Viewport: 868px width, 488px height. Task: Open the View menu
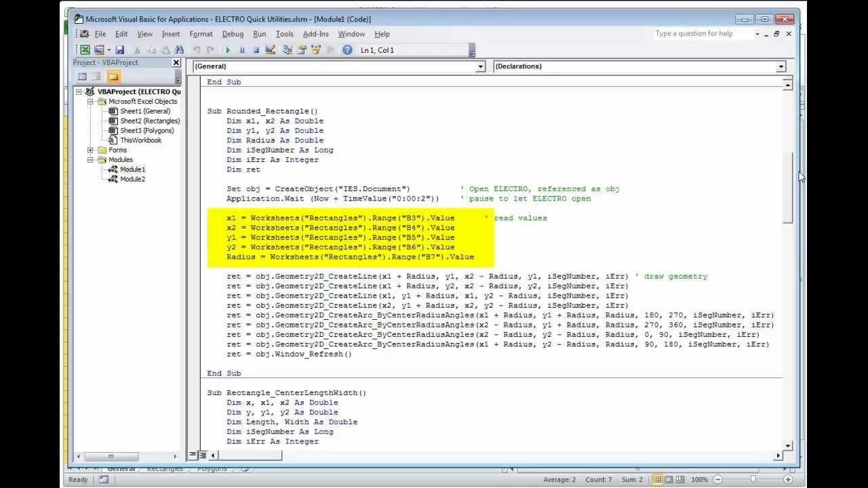[x=145, y=34]
